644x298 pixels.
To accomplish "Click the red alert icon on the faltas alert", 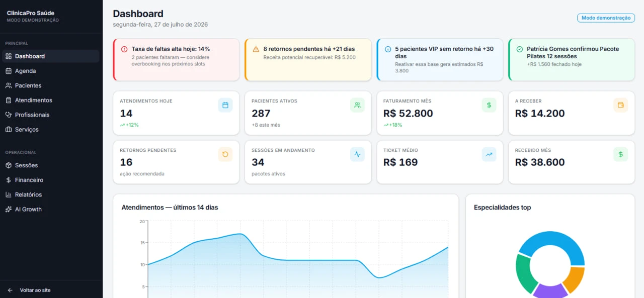I will click(x=124, y=49).
